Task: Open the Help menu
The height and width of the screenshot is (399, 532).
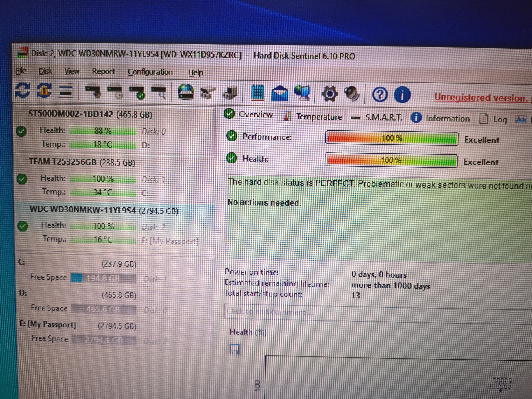Action: (196, 72)
